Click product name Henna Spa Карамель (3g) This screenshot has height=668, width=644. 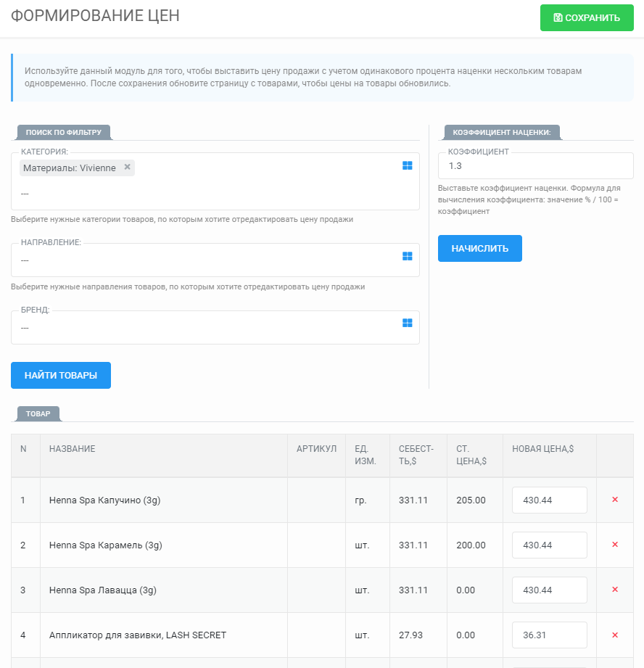pos(106,545)
